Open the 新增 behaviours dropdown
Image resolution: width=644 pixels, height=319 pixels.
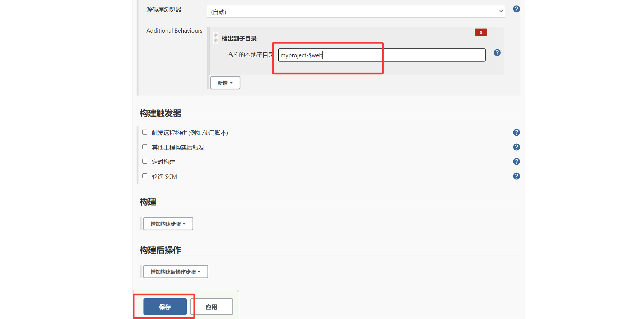(x=225, y=83)
